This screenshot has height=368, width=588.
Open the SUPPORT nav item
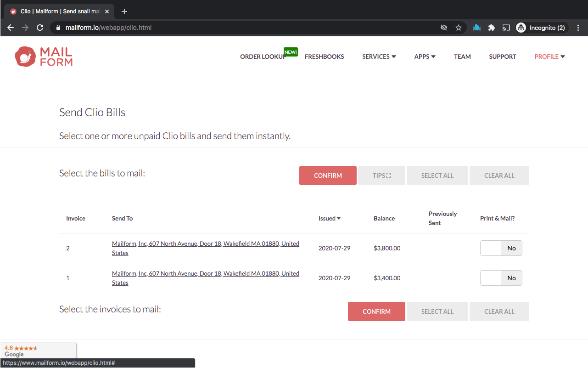(503, 57)
